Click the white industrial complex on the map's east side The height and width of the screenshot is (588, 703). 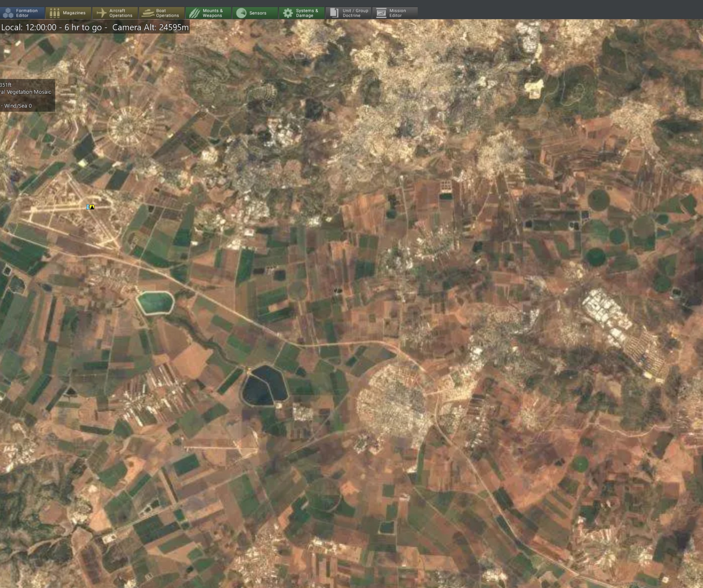(607, 316)
